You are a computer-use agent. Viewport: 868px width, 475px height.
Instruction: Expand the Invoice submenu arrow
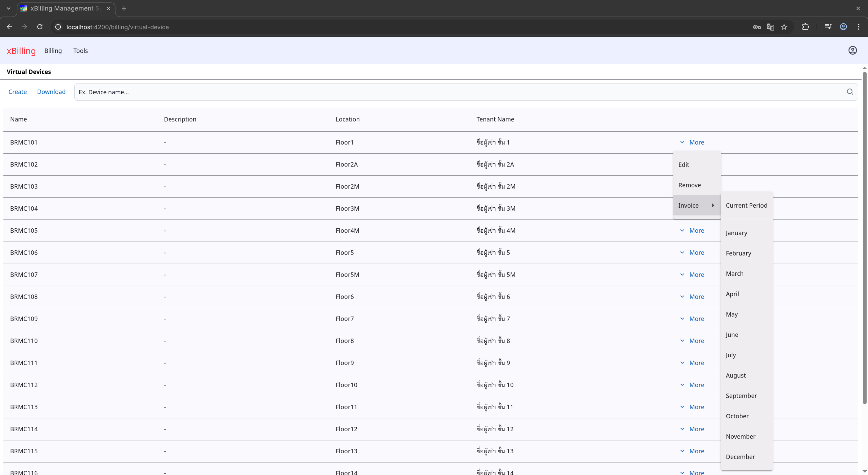pos(713,205)
